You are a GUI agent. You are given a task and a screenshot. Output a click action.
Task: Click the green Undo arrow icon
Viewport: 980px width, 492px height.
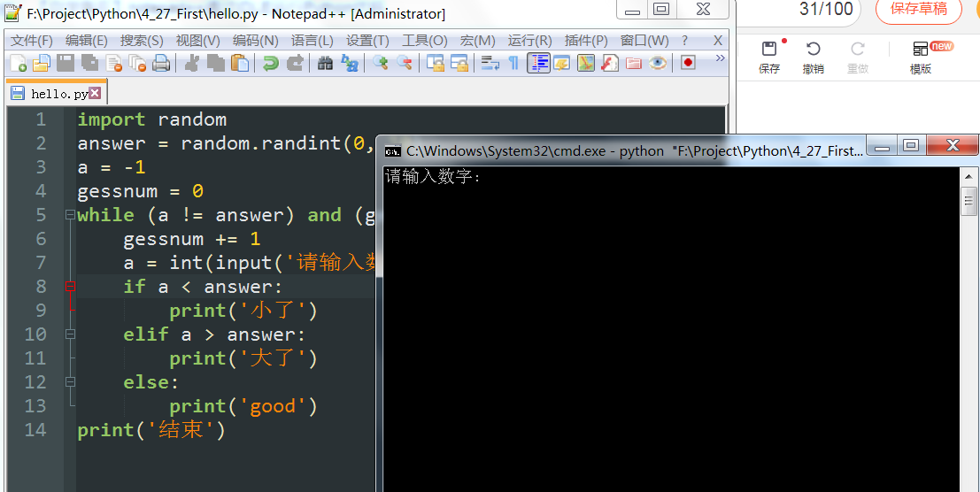tap(270, 63)
